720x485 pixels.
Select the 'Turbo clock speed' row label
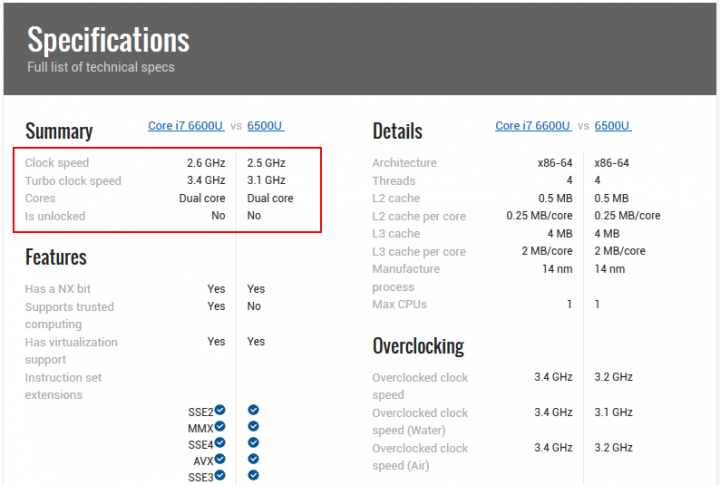coord(73,181)
